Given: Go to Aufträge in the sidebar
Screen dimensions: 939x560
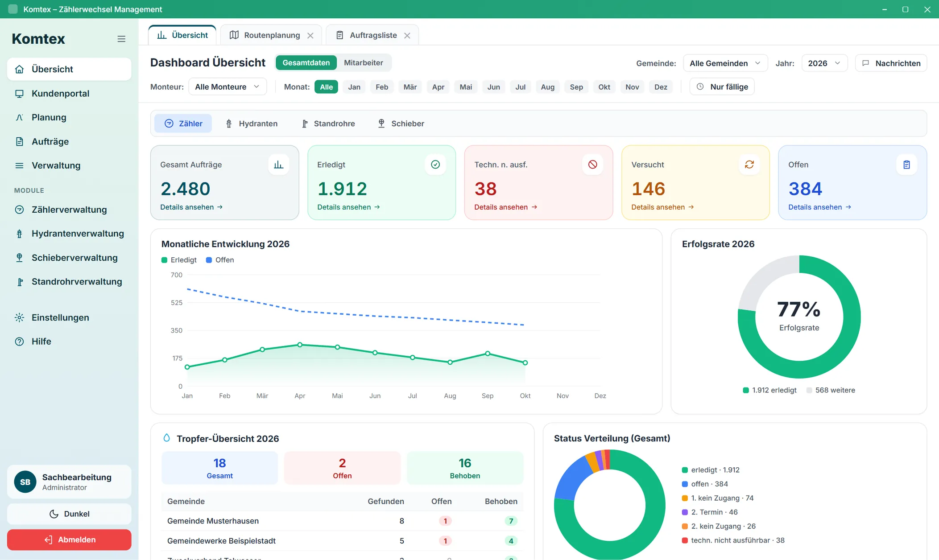Looking at the screenshot, I should click(x=69, y=141).
